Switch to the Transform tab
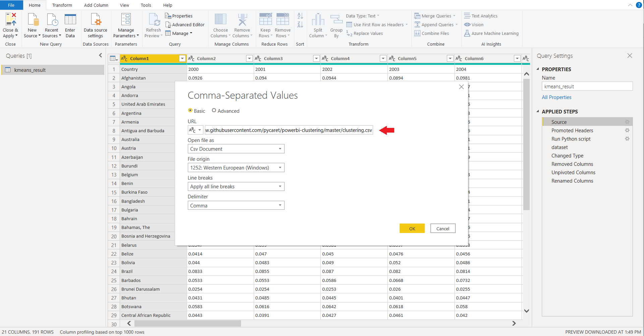Screen dimensions: 644x336 pyautogui.click(x=62, y=5)
